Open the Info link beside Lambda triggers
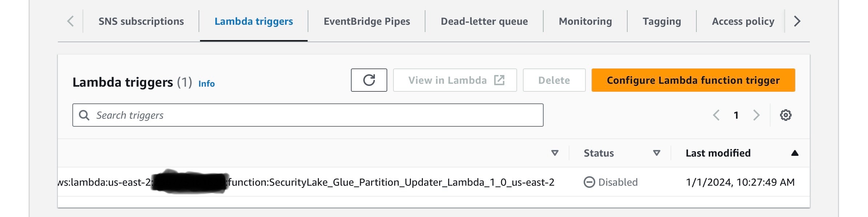Screen dimensions: 868x217 (x=207, y=84)
